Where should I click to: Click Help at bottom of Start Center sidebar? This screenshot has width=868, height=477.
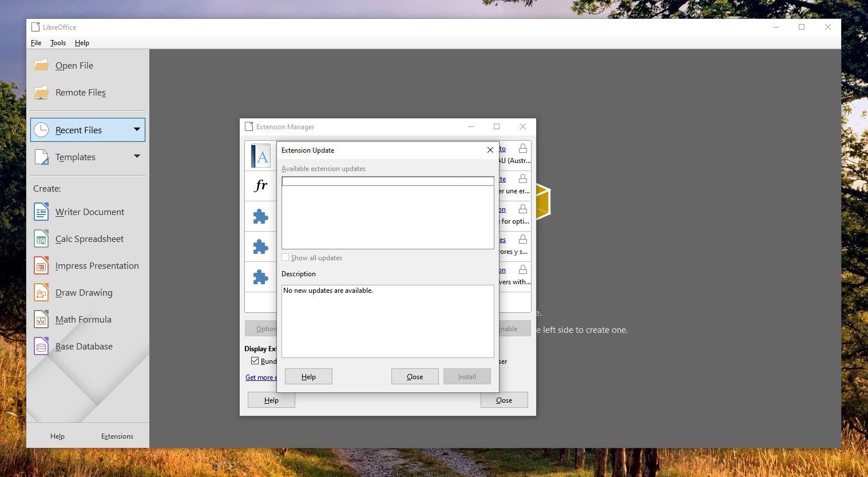57,436
